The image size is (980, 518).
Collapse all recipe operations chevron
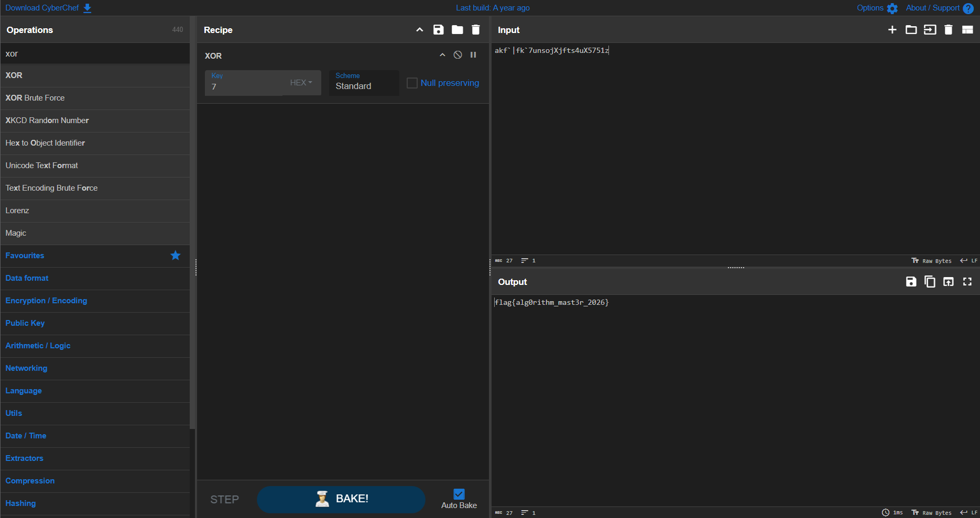pos(420,30)
